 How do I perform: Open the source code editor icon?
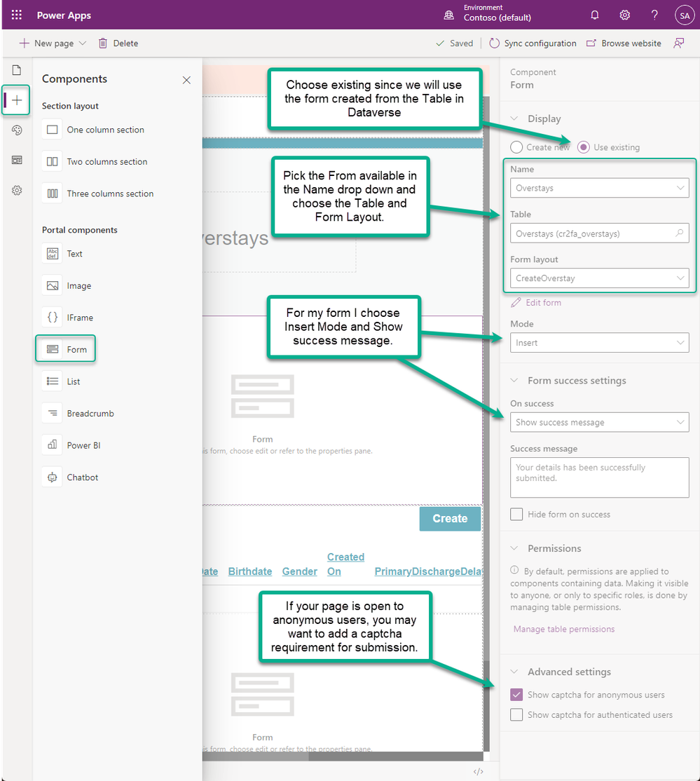click(478, 771)
